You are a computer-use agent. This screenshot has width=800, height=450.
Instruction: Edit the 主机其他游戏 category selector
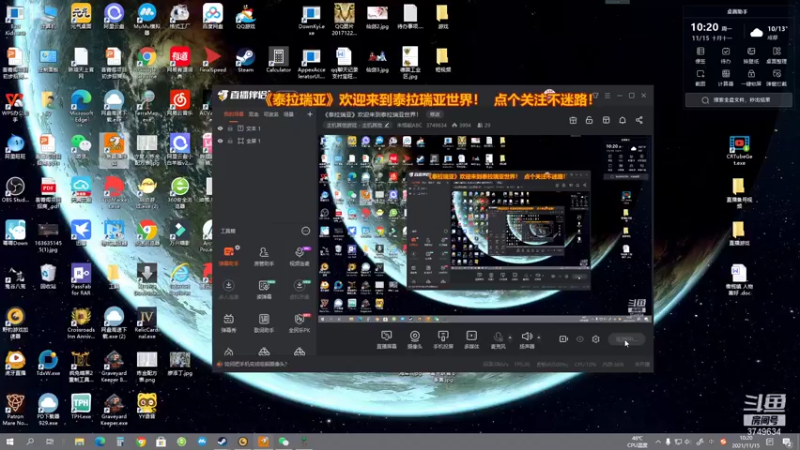tap(357, 125)
